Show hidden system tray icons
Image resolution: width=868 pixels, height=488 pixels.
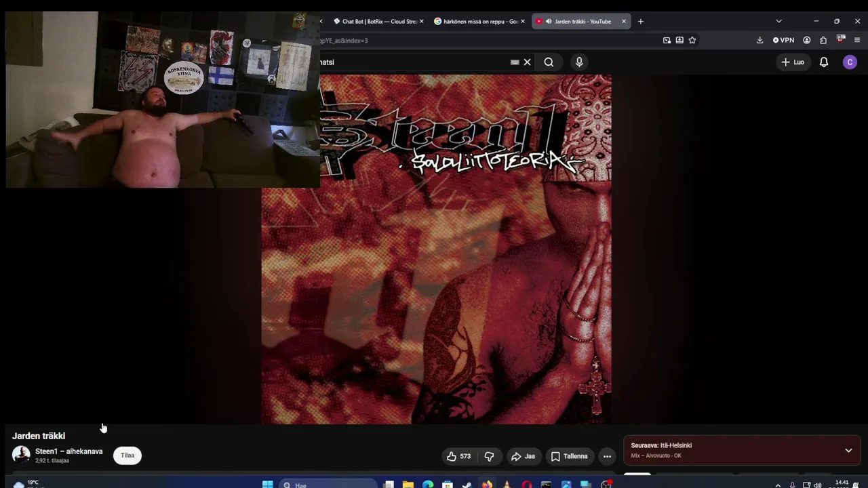pos(778,485)
